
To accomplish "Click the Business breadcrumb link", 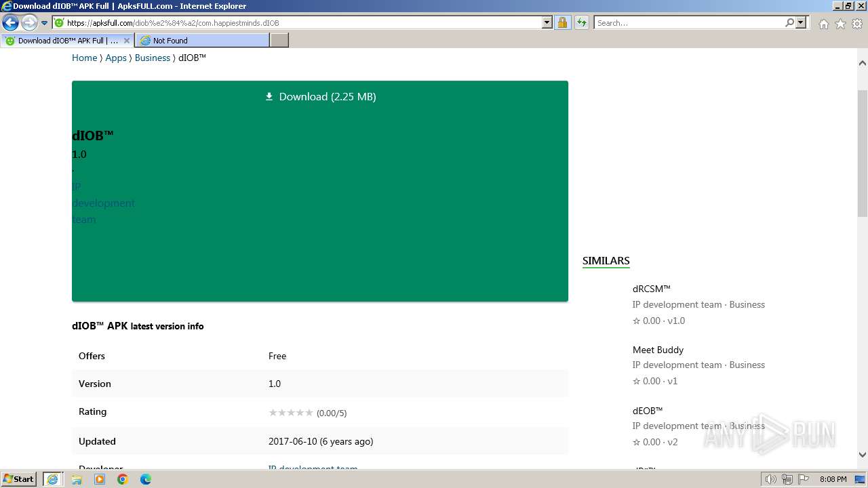I will tap(153, 58).
